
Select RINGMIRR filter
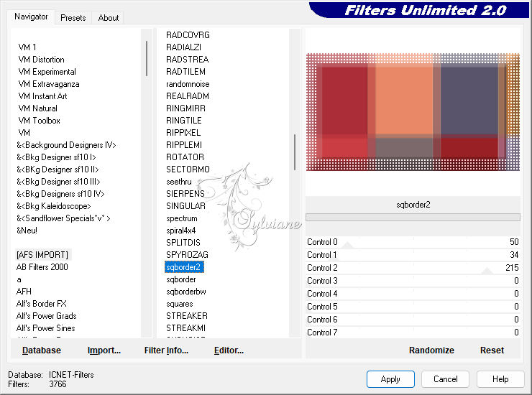pos(185,108)
